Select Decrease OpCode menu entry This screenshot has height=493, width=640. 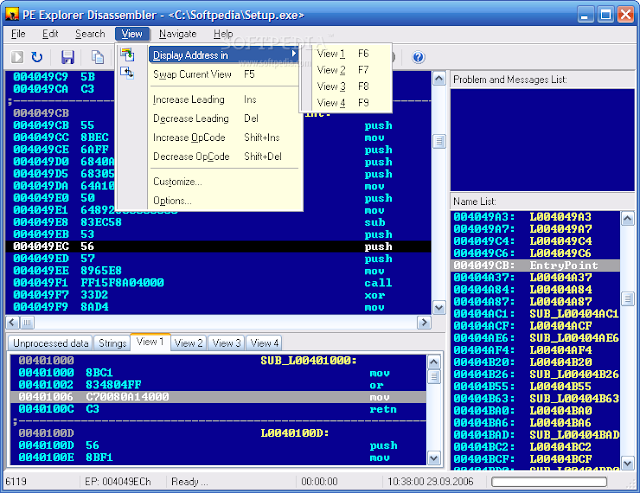(224, 156)
